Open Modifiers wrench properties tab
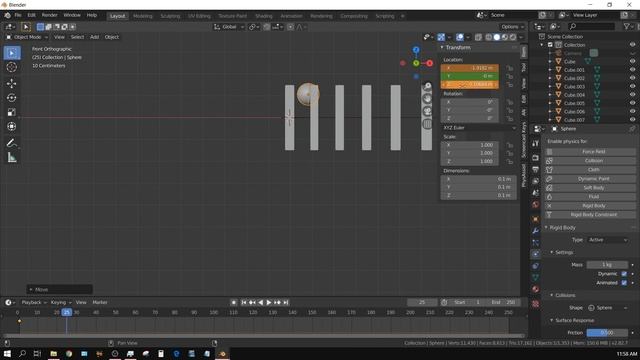The image size is (640, 360). (x=536, y=231)
